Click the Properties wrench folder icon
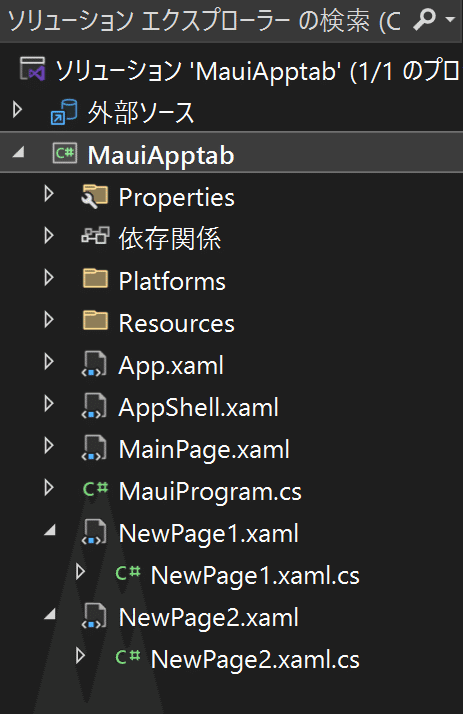The width and height of the screenshot is (463, 714). coord(95,196)
